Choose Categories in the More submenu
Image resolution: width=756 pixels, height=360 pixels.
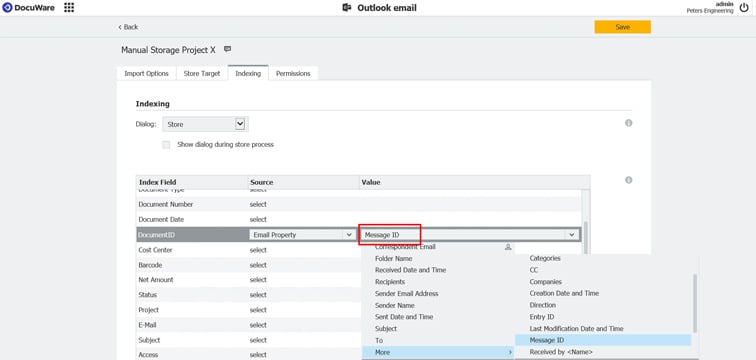tap(545, 258)
